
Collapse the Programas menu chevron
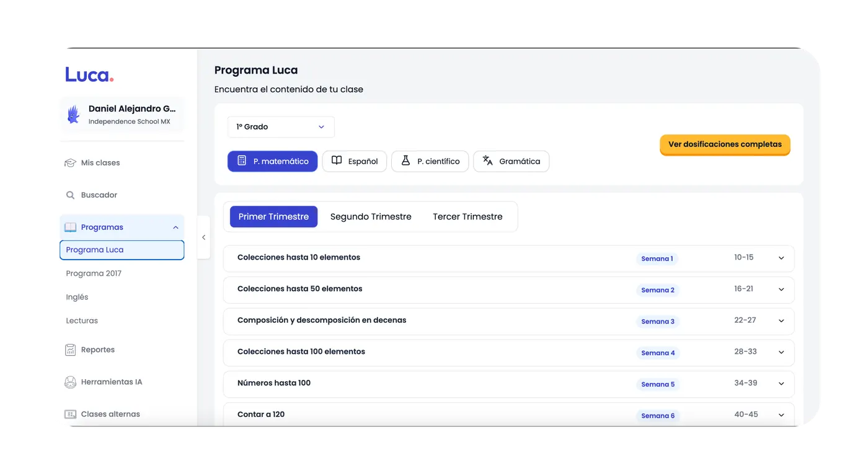(175, 227)
